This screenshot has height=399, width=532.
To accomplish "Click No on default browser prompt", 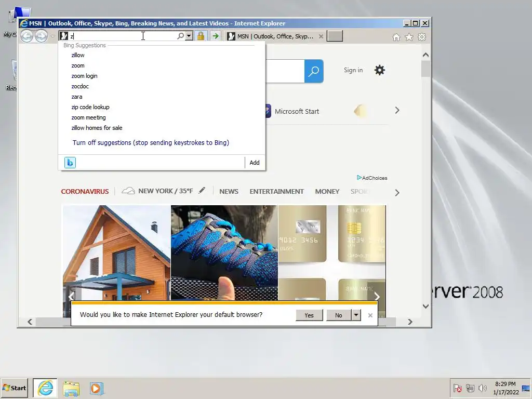I will [339, 315].
